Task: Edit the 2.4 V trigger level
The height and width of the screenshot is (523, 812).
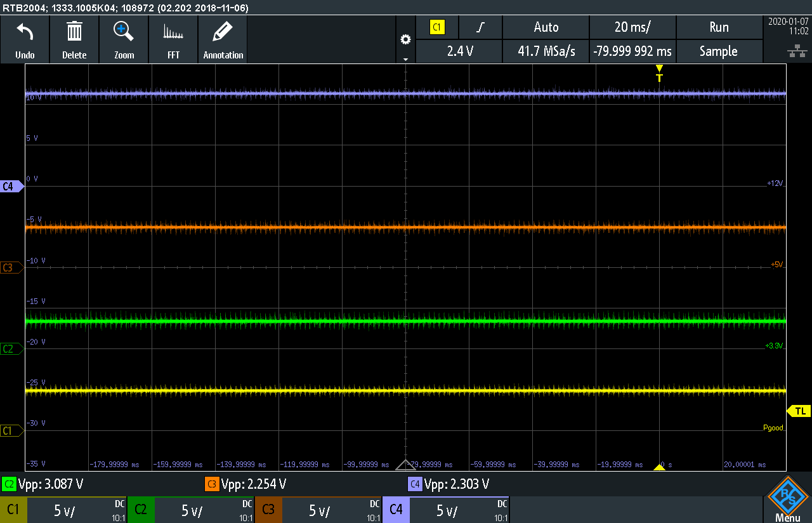Action: pos(459,51)
